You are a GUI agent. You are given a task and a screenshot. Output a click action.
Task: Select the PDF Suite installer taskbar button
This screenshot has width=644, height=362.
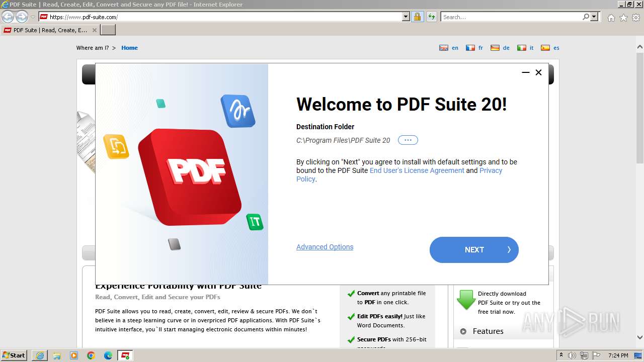(125, 355)
